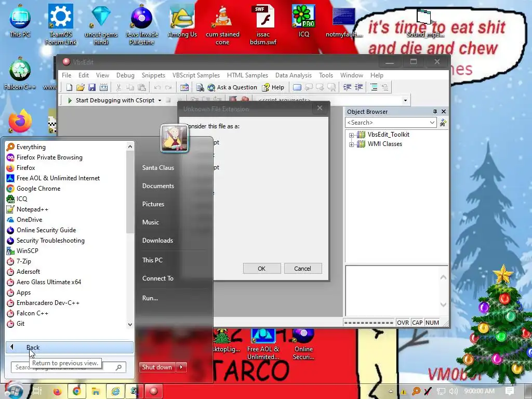The image size is (532, 399).
Task: Open the Debug menu in VbsEdit
Action: [x=125, y=75]
